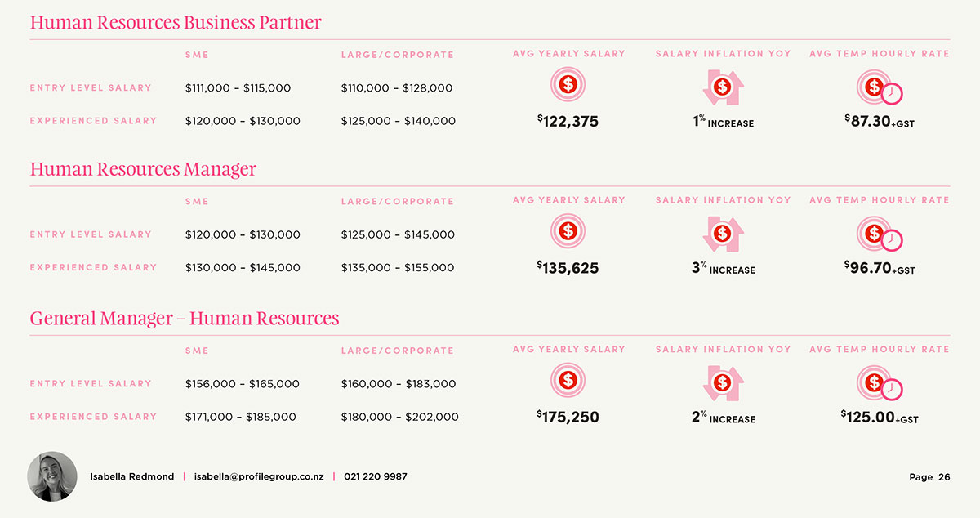The height and width of the screenshot is (518, 980).
Task: Click the Human Resources Manager salary inflation arrows icon
Action: pos(722,234)
